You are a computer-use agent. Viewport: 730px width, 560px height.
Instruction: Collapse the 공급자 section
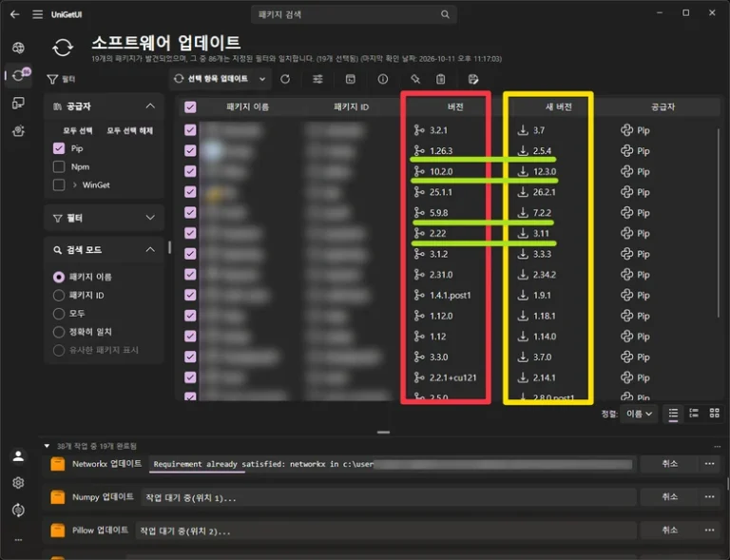(150, 106)
